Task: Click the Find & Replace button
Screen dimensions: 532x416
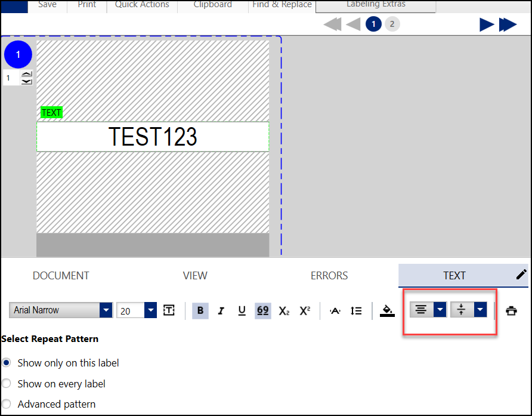Action: pos(282,4)
